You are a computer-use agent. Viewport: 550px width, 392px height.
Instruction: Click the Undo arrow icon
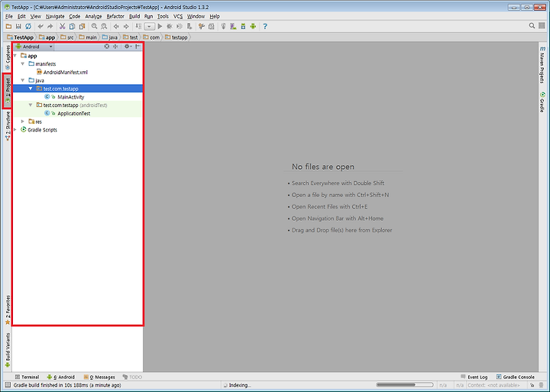pos(40,26)
